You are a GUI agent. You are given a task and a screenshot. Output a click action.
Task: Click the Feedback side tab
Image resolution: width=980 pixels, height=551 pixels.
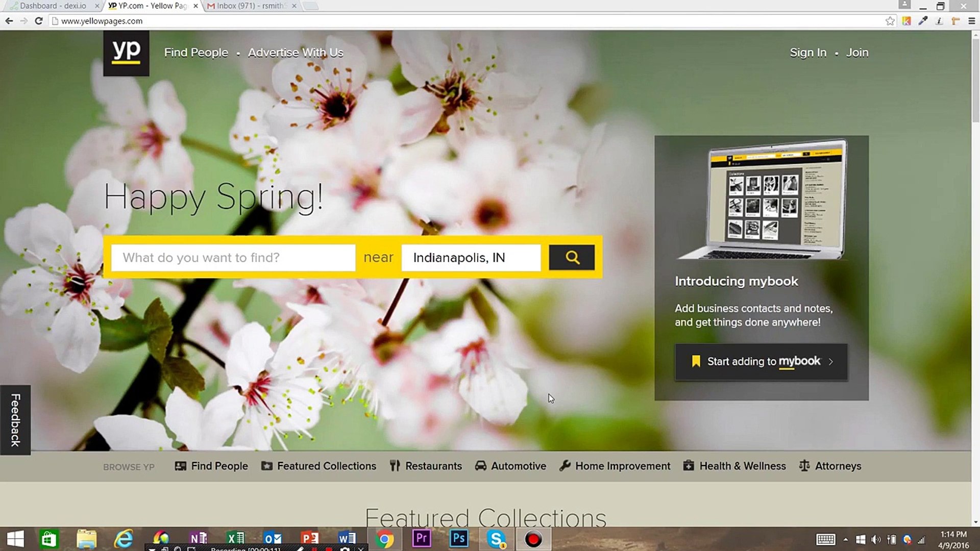point(15,419)
